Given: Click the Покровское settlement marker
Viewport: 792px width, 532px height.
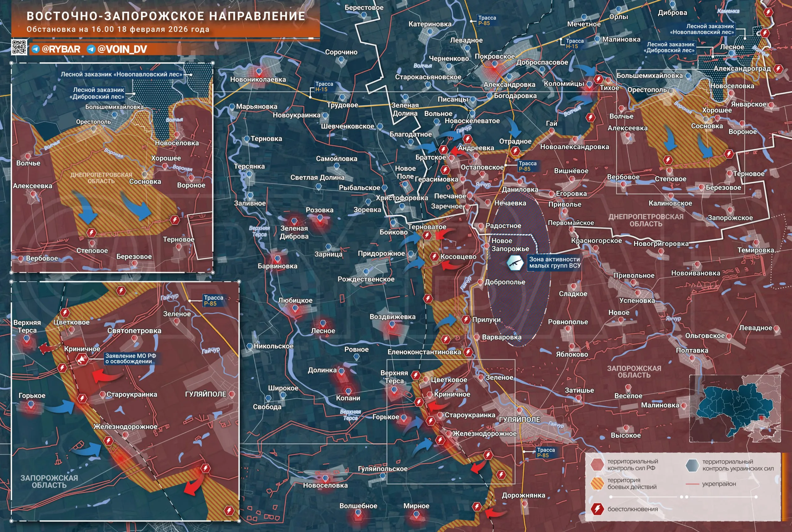Looking at the screenshot, I should pyautogui.click(x=494, y=64).
